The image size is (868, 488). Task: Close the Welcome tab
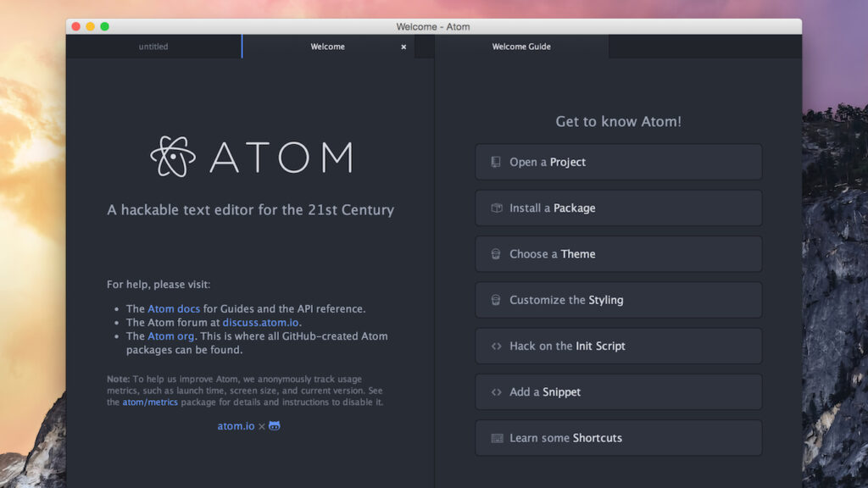pyautogui.click(x=404, y=47)
